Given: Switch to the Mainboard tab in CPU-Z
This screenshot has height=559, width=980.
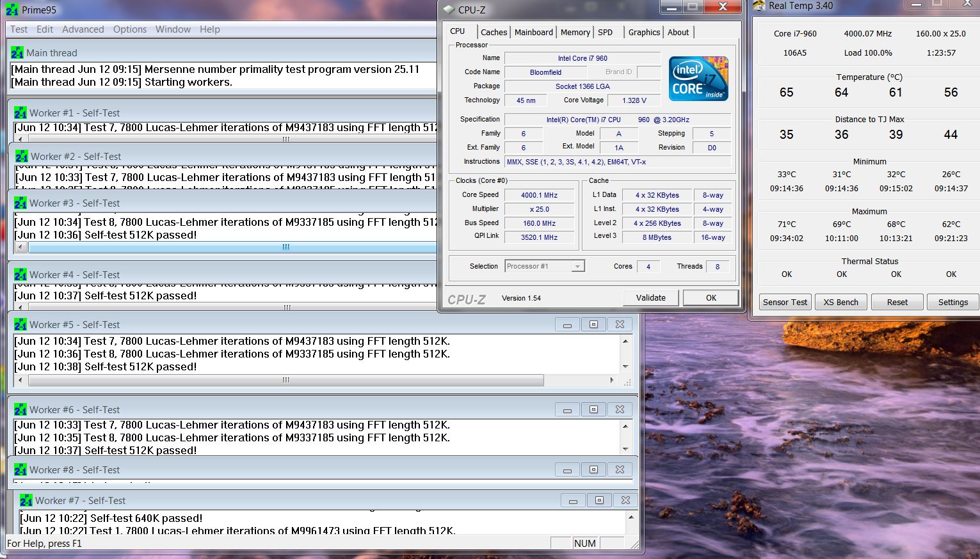Looking at the screenshot, I should coord(534,32).
